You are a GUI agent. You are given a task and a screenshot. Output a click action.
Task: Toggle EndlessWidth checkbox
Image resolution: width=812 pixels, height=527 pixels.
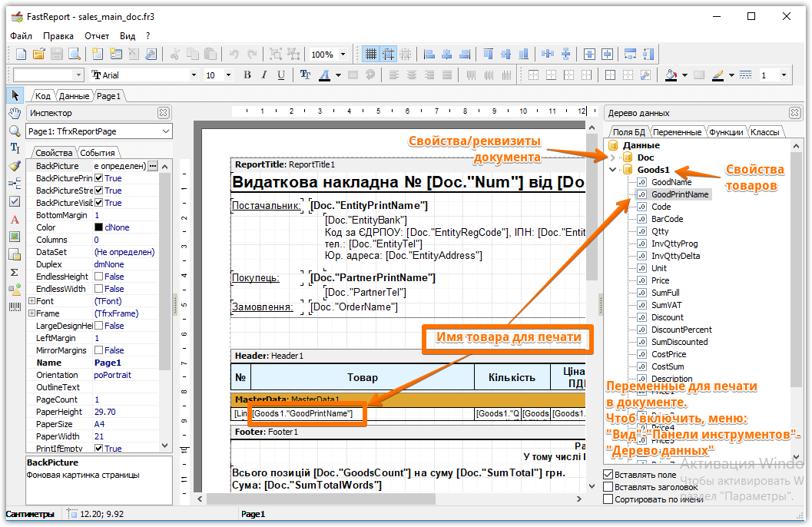click(99, 289)
